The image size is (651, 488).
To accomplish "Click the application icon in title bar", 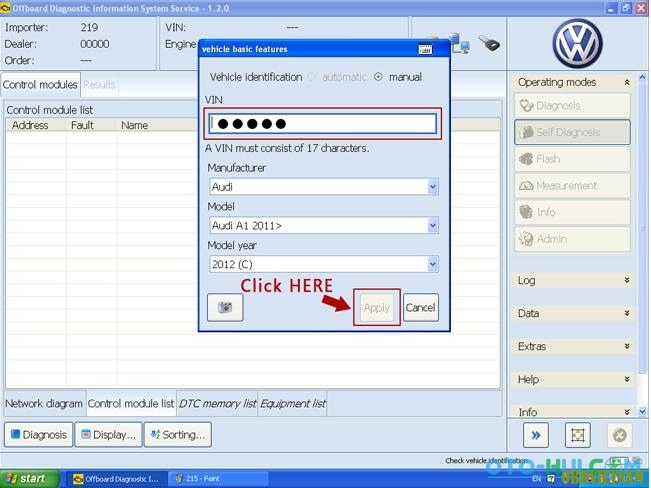I will (x=5, y=8).
